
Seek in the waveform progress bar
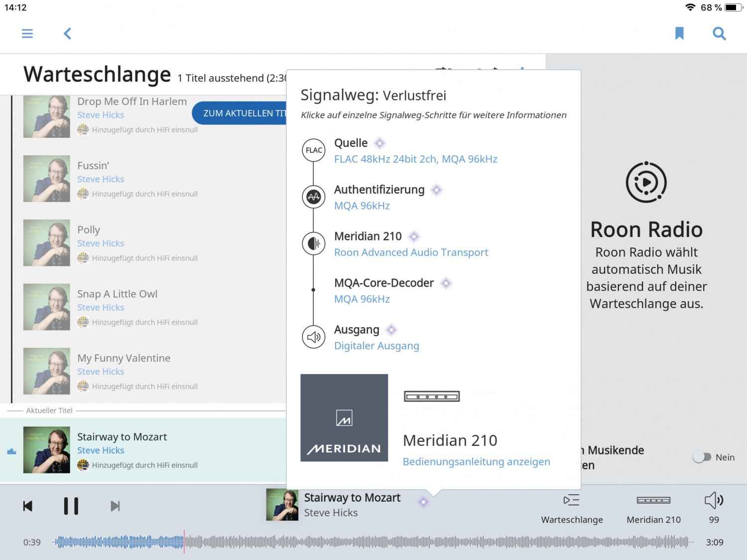373,542
